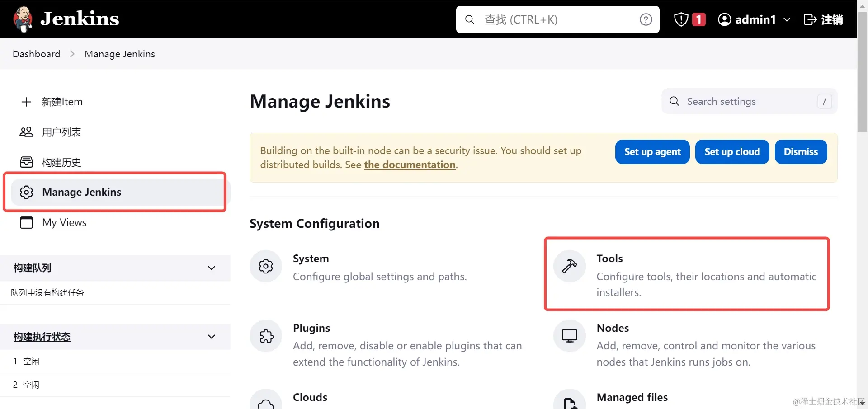Image resolution: width=868 pixels, height=409 pixels.
Task: Go to Dashboard breadcrumb
Action: pos(36,54)
